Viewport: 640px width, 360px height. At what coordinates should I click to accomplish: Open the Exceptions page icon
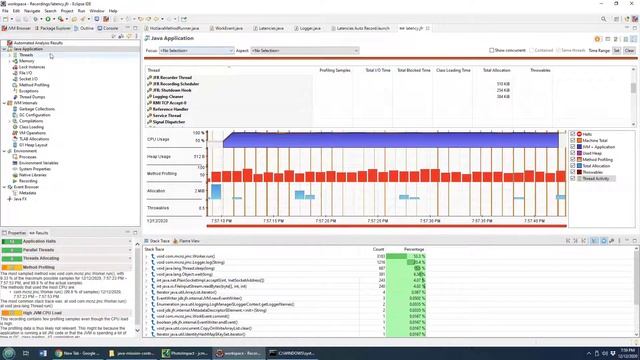point(15,91)
